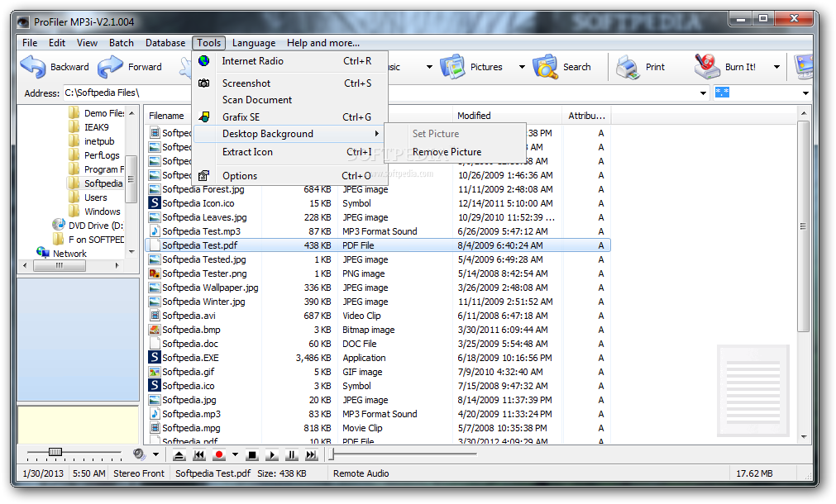Viewport: 836px width, 504px height.
Task: Click the Remote Audio status bar entry
Action: point(361,473)
